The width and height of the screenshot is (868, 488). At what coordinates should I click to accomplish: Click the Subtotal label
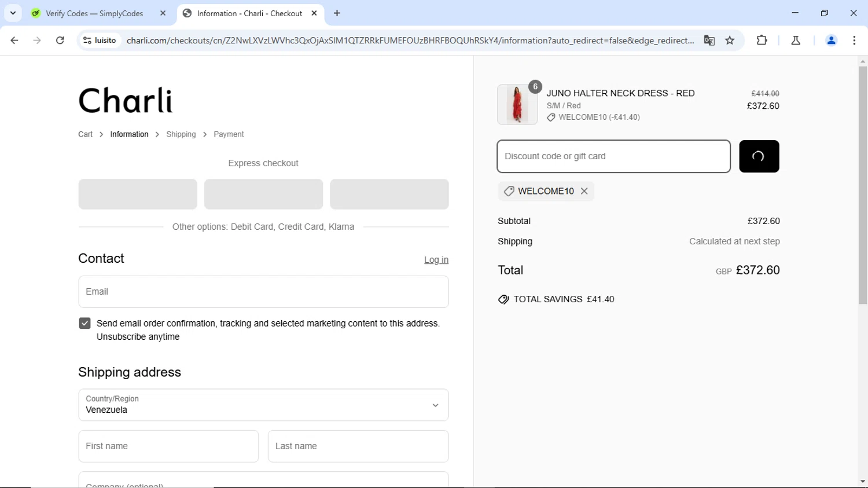point(514,221)
